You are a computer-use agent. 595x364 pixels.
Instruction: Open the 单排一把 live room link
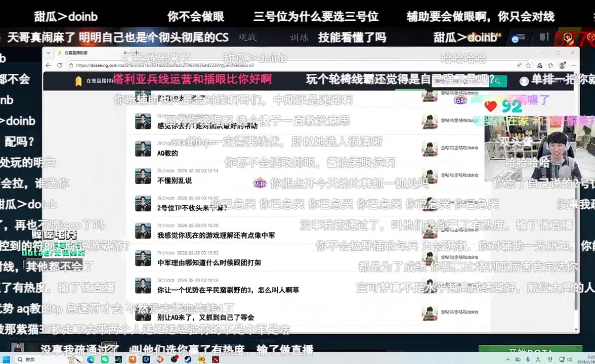click(x=551, y=81)
